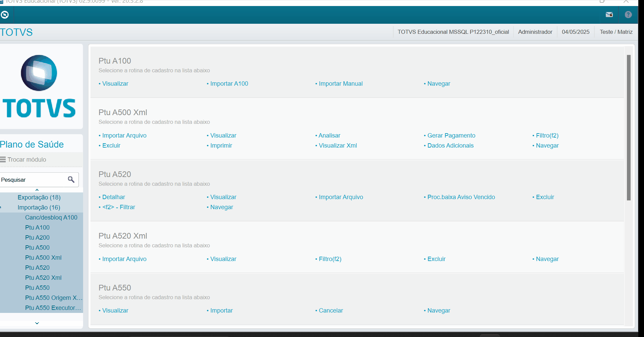Image resolution: width=644 pixels, height=337 pixels.
Task: Open the help question mark icon
Action: pos(628,15)
